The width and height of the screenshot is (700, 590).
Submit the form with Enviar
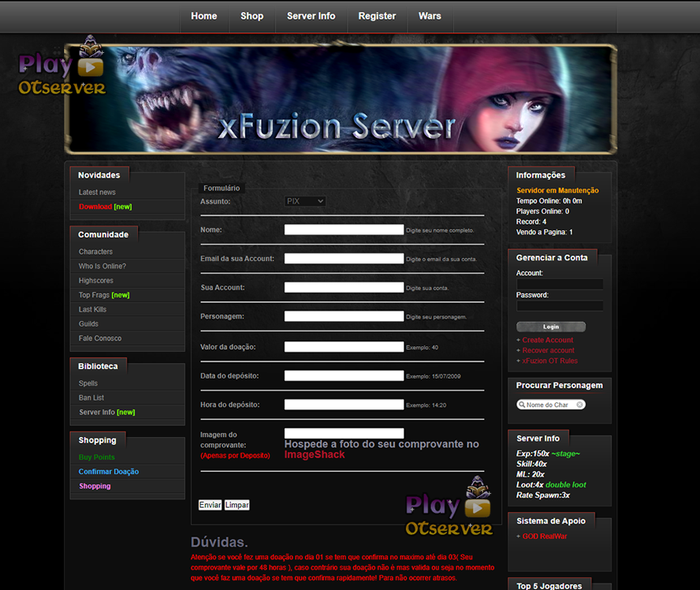tap(210, 505)
